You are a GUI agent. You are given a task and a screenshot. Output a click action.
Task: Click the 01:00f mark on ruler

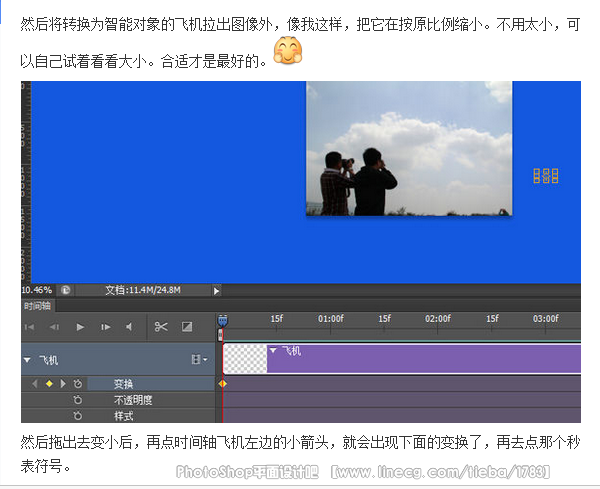[331, 319]
